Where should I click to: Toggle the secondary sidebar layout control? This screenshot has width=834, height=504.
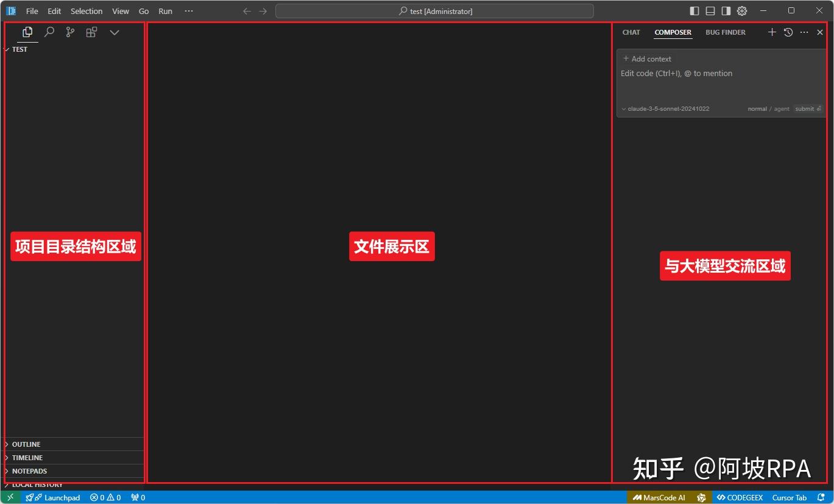point(725,10)
